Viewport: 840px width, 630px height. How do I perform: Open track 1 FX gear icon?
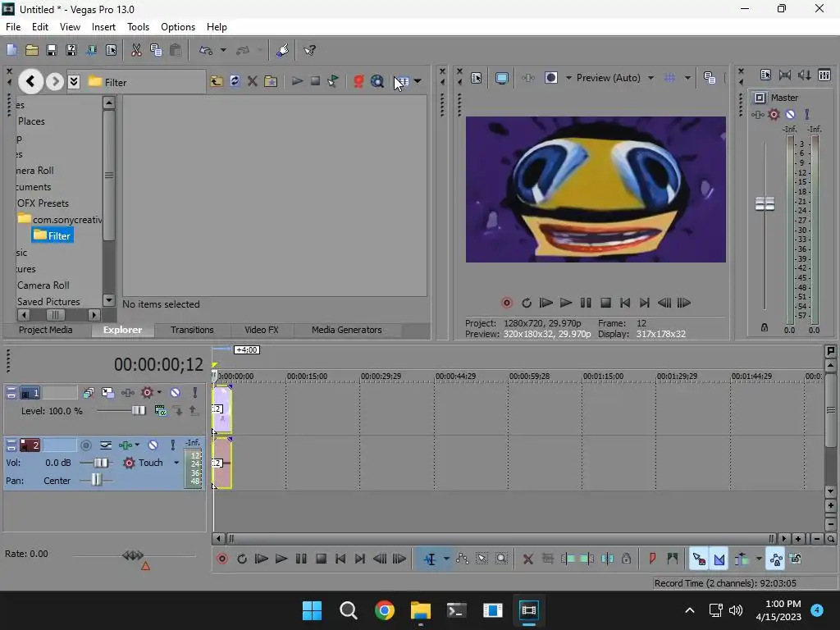coord(146,393)
